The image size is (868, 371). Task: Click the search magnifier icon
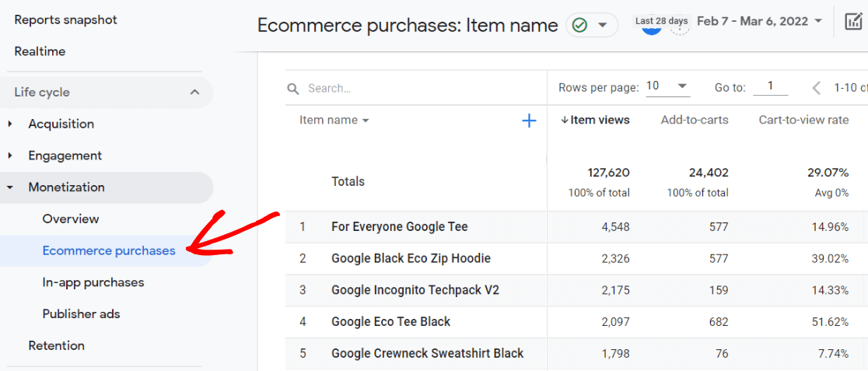coord(293,89)
